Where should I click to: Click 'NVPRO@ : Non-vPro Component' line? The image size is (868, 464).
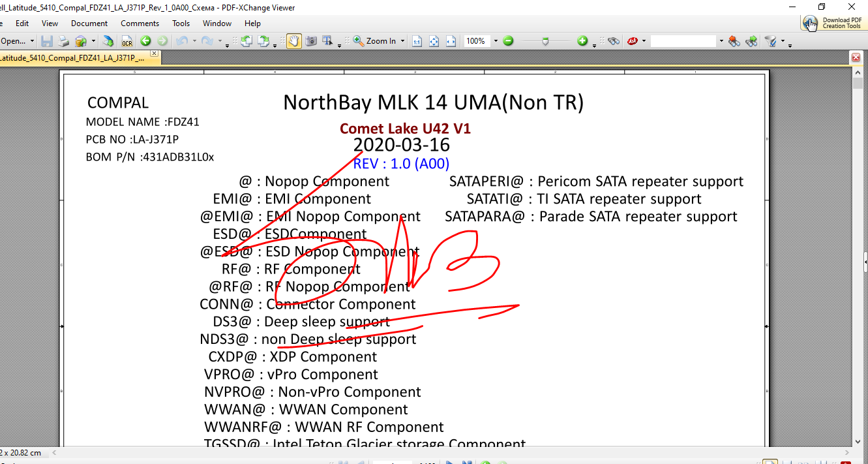click(312, 392)
